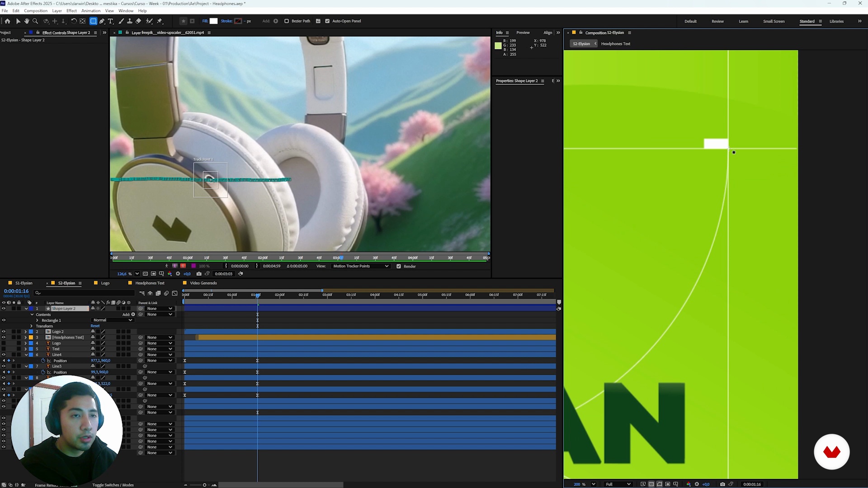
Task: Select the Zoom magnifier tool
Action: coord(35,21)
